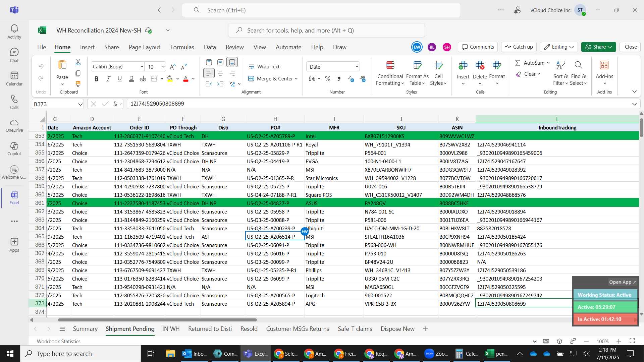Viewport: 644px width, 362px height.
Task: Open the Returned to Disti sheet tab
Action: coord(210,329)
